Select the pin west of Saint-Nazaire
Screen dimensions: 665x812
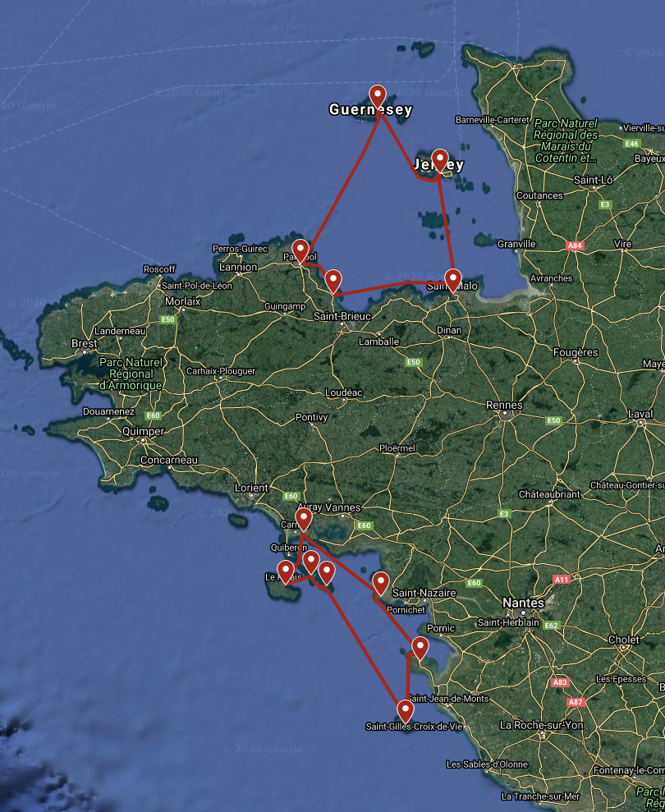pyautogui.click(x=381, y=584)
